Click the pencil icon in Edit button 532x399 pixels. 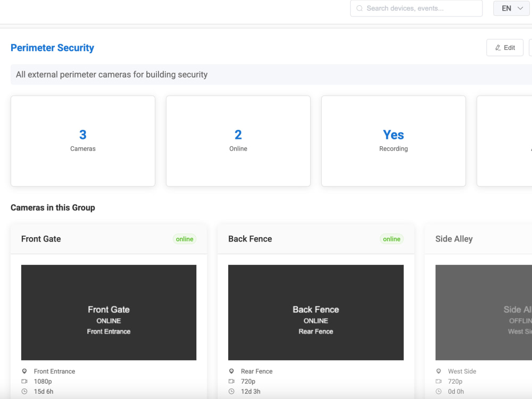pos(498,47)
